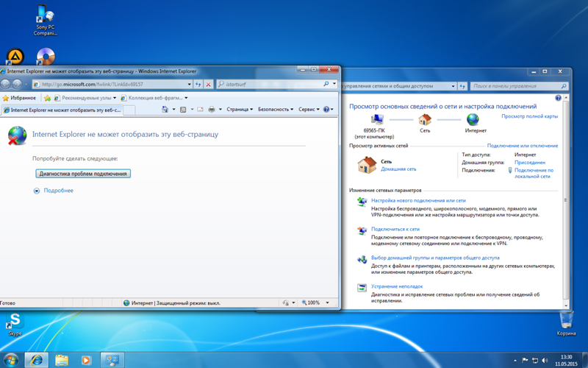
Task: Click the Internet Explorer forward button
Action: tap(17, 84)
